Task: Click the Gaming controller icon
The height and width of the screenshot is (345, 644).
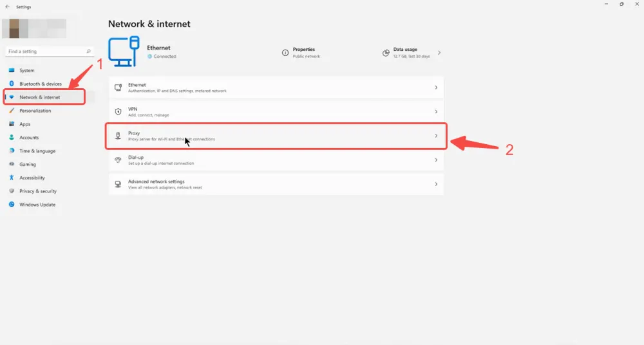Action: (x=12, y=164)
